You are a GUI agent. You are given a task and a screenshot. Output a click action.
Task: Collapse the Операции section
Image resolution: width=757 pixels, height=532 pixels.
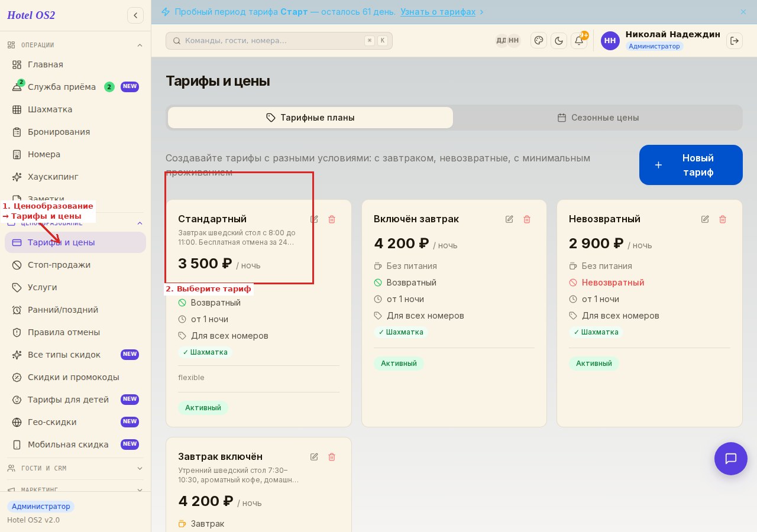(x=140, y=45)
